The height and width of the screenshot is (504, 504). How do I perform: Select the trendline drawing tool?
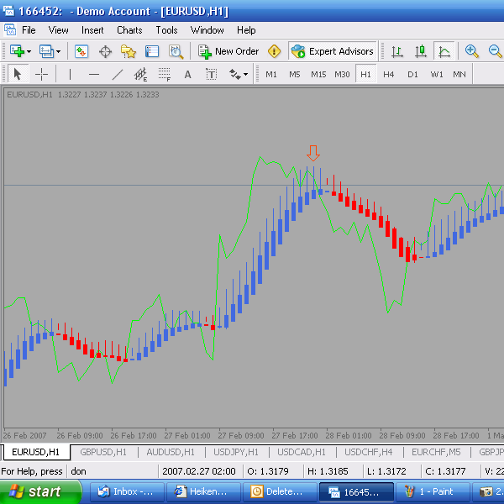pos(117,74)
